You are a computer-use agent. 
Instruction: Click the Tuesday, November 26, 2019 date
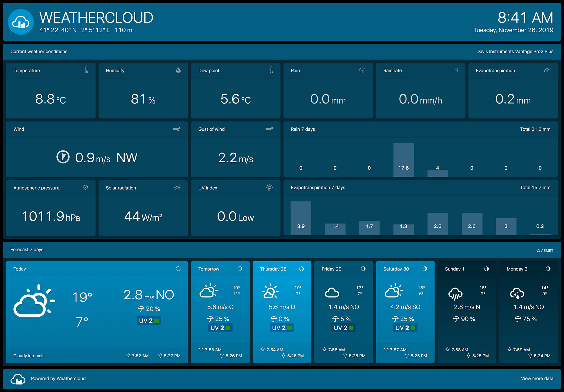click(513, 30)
